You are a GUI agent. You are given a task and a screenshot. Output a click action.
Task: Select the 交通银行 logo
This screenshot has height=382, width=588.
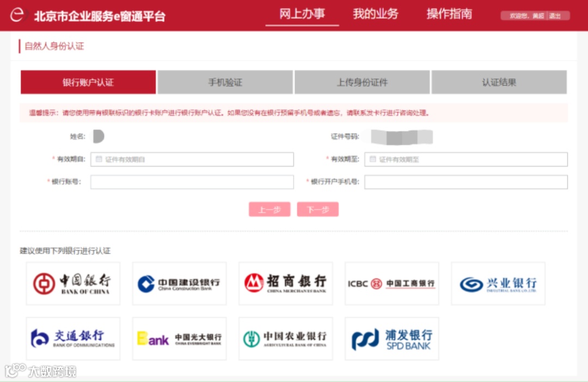tap(73, 338)
